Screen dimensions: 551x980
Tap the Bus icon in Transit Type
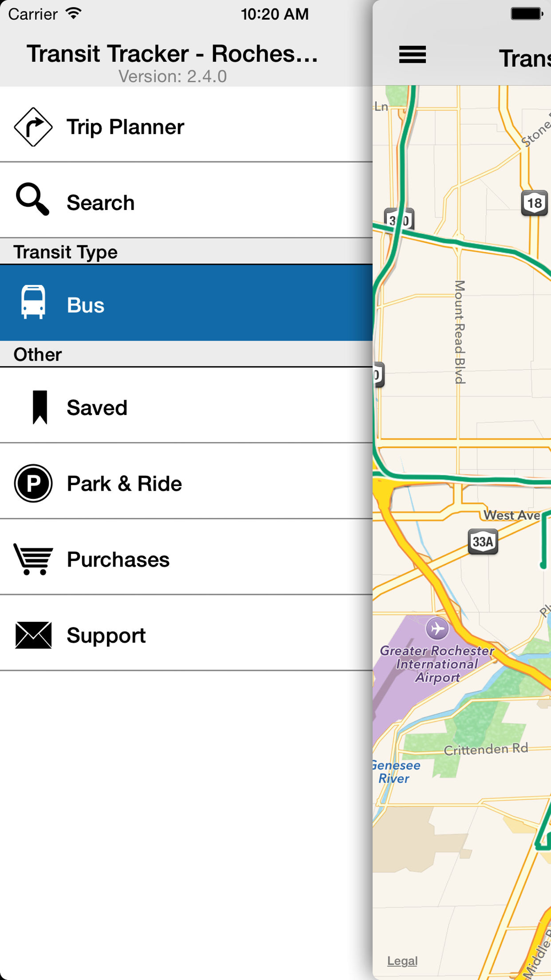[x=33, y=302]
